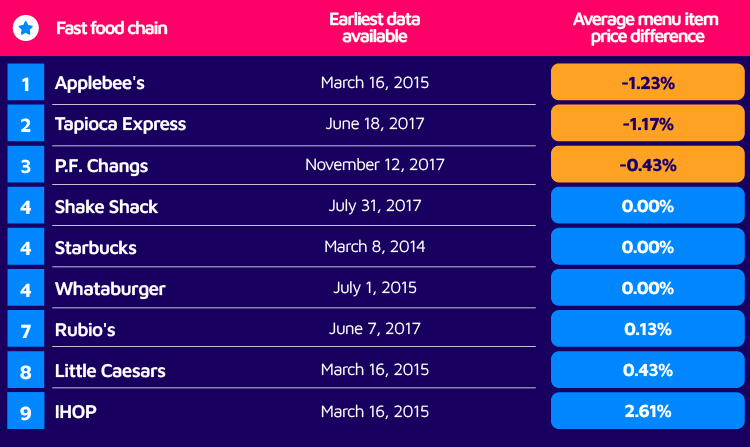Click the rank 9 number badge
The image size is (750, 447).
click(x=26, y=411)
